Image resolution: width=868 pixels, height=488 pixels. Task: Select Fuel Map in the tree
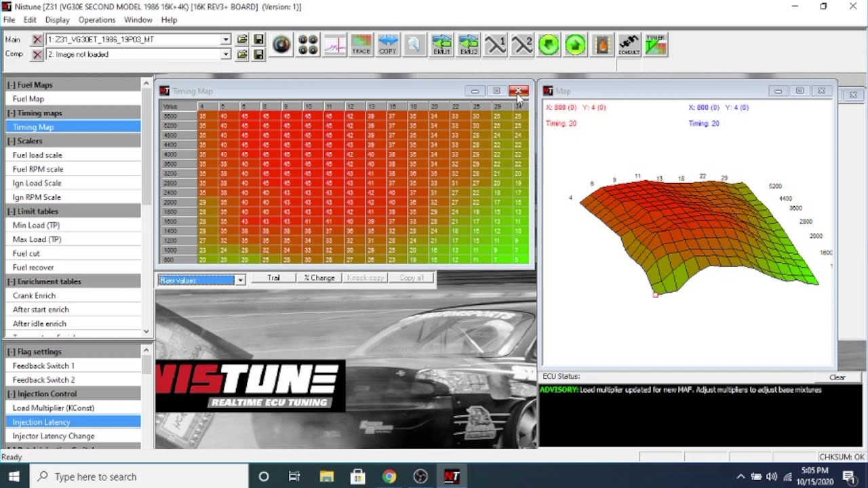73,99
